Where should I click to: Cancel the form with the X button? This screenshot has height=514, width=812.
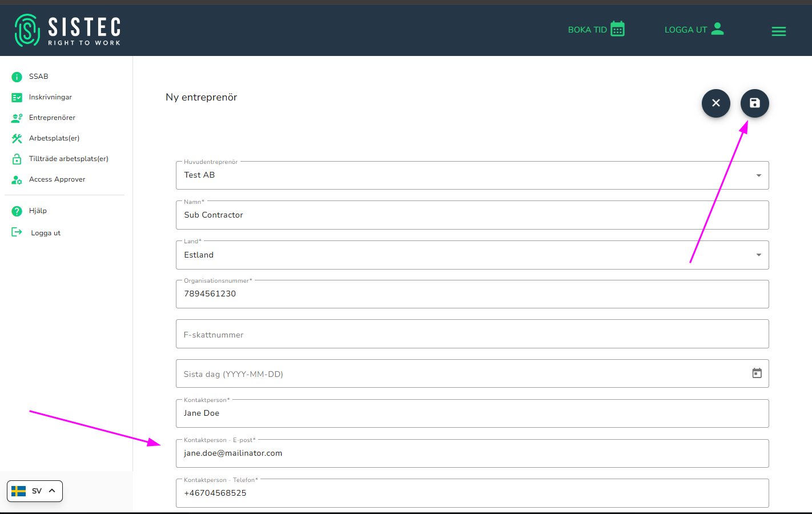(716, 103)
